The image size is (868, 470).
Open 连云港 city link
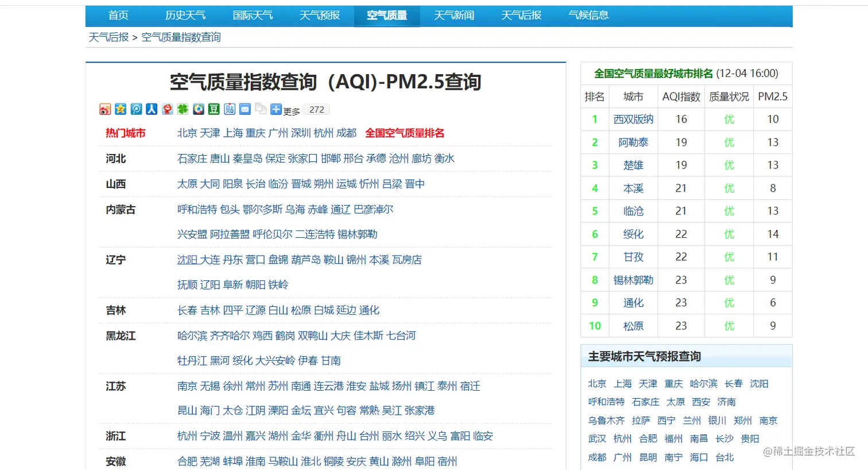pyautogui.click(x=328, y=386)
